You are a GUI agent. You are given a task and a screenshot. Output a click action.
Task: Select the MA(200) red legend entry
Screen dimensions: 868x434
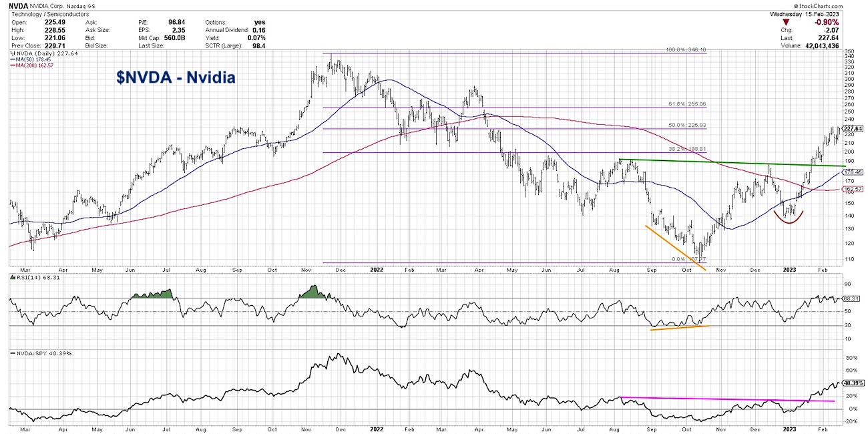point(31,65)
